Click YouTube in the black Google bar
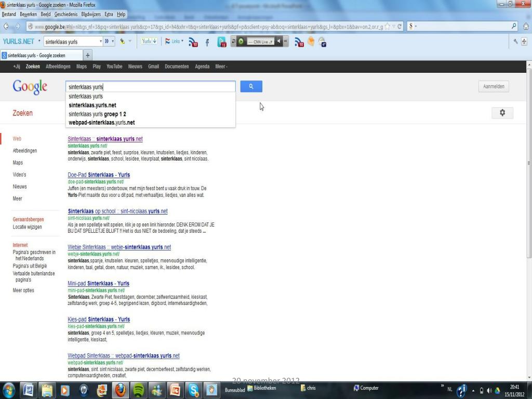This screenshot has height=399, width=532. (114, 66)
